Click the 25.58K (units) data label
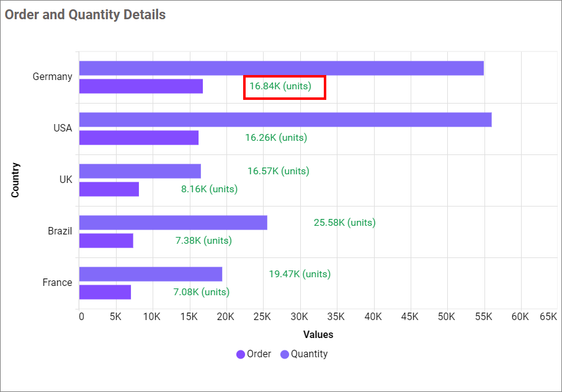This screenshot has width=562, height=392. point(344,223)
